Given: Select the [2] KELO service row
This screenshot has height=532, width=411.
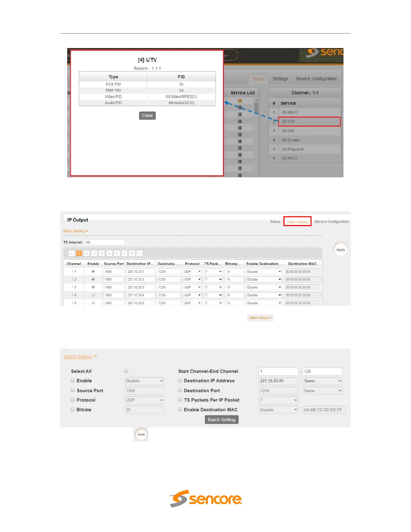Looking at the screenshot, I should point(305,158).
